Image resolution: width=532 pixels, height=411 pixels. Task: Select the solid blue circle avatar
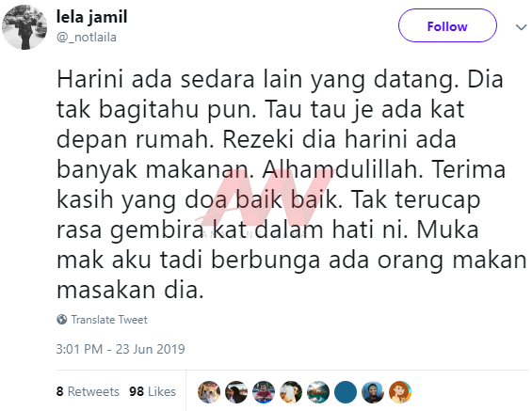coord(346,392)
